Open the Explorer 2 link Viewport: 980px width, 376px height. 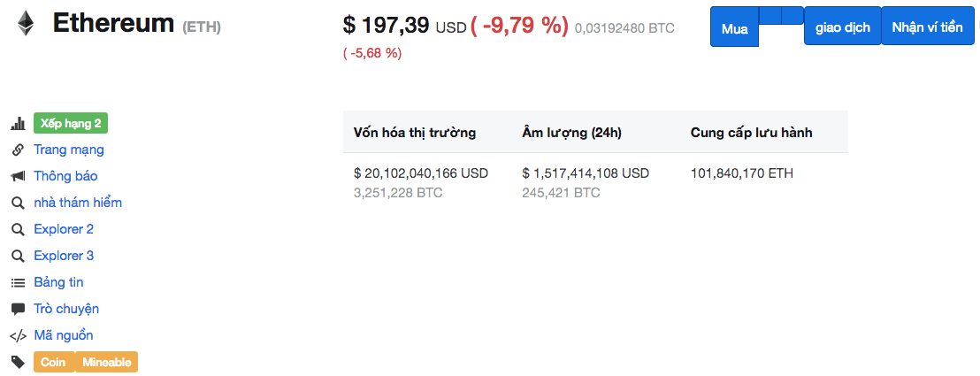[64, 229]
